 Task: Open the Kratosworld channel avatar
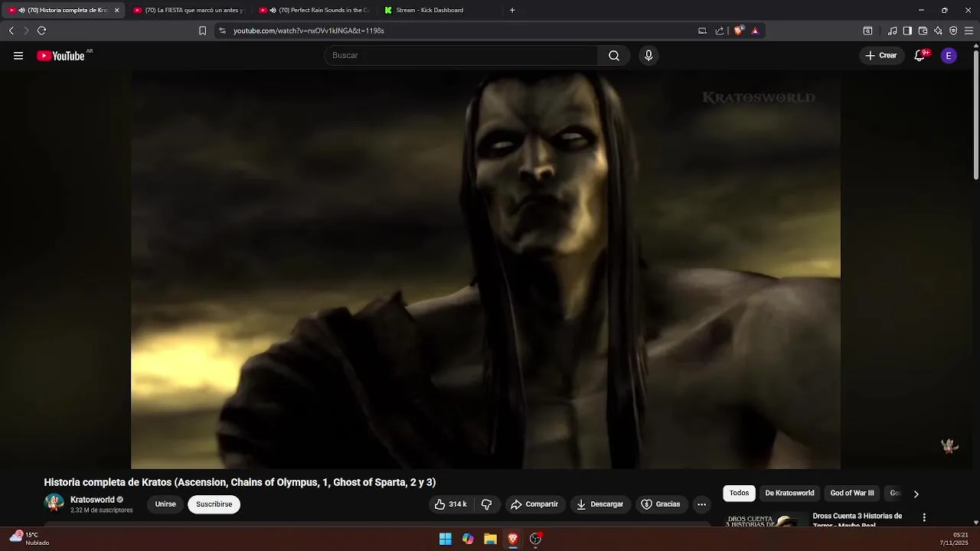[54, 503]
